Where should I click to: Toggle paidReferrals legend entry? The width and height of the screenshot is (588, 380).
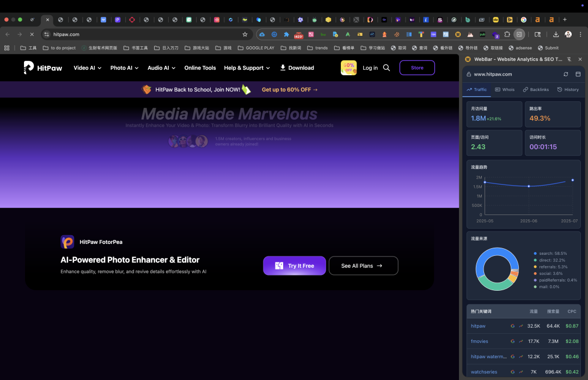point(555,280)
